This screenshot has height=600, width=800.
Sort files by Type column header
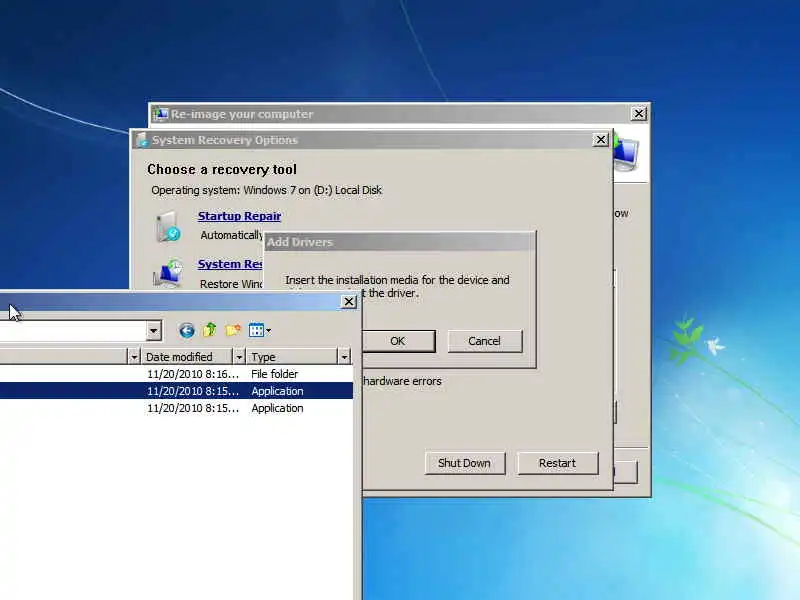(292, 357)
